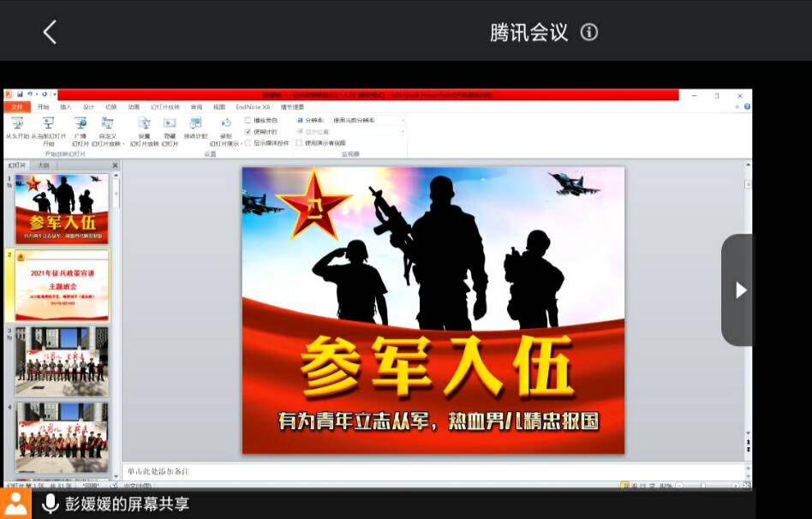Uncheck the 使用计时 checkbox
Viewport: 812px width, 519px height.
tap(248, 132)
